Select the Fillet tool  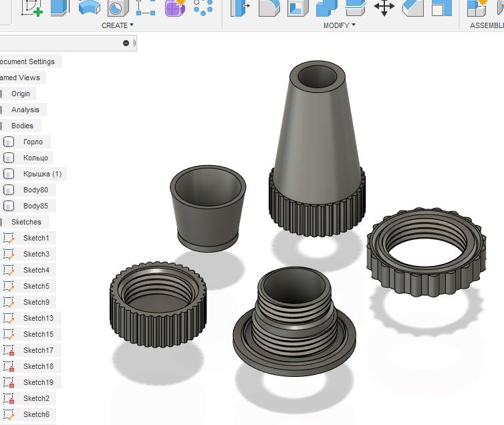coord(269,8)
